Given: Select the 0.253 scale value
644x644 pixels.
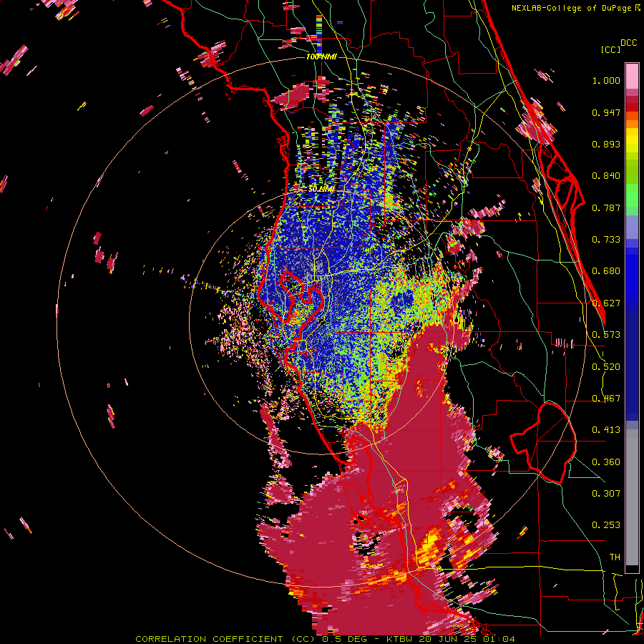Looking at the screenshot, I should (606, 525).
